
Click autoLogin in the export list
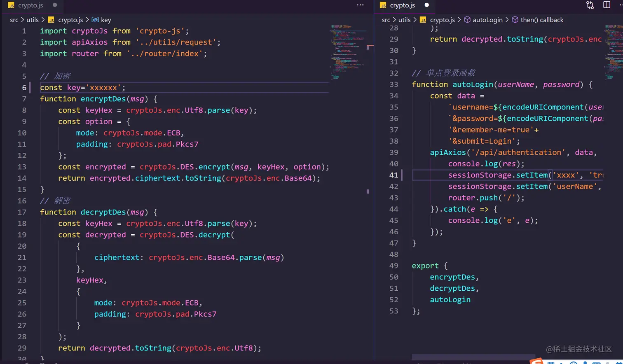[x=450, y=300]
